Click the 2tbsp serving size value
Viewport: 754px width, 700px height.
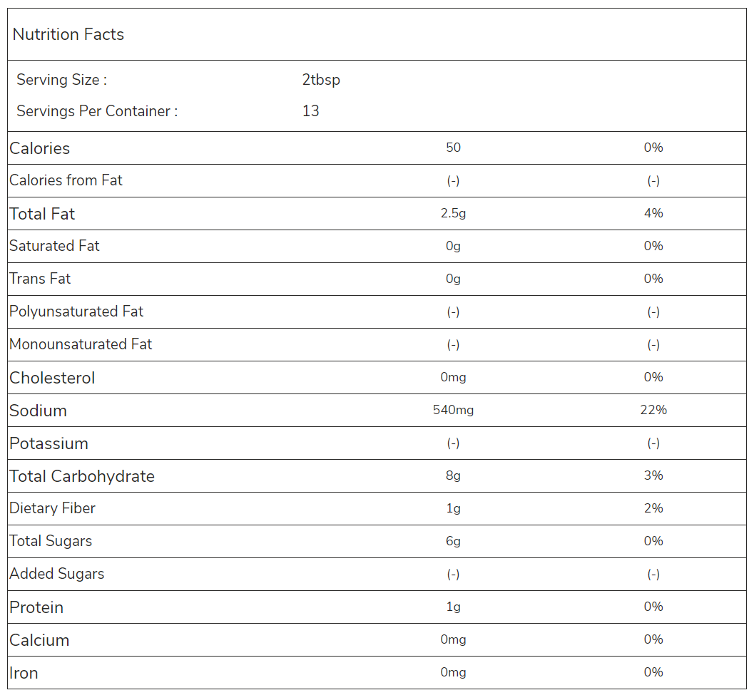tap(321, 80)
